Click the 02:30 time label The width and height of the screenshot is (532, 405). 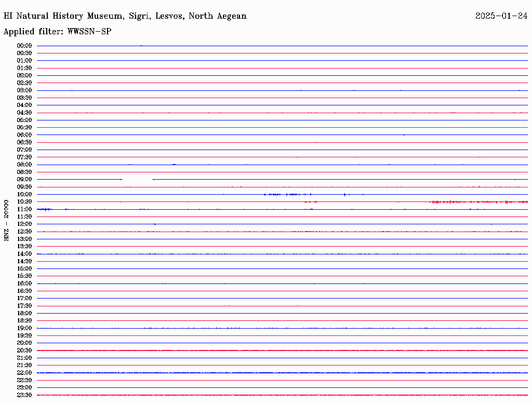[24, 83]
